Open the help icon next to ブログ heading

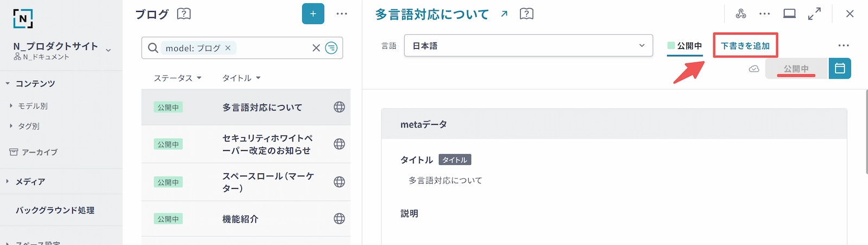[x=184, y=14]
